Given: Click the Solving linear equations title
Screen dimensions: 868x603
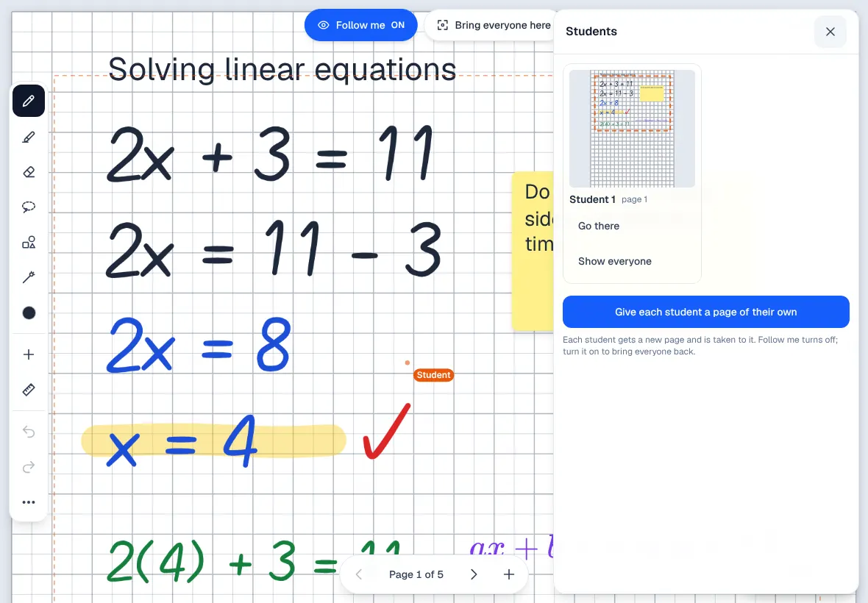Looking at the screenshot, I should (282, 69).
